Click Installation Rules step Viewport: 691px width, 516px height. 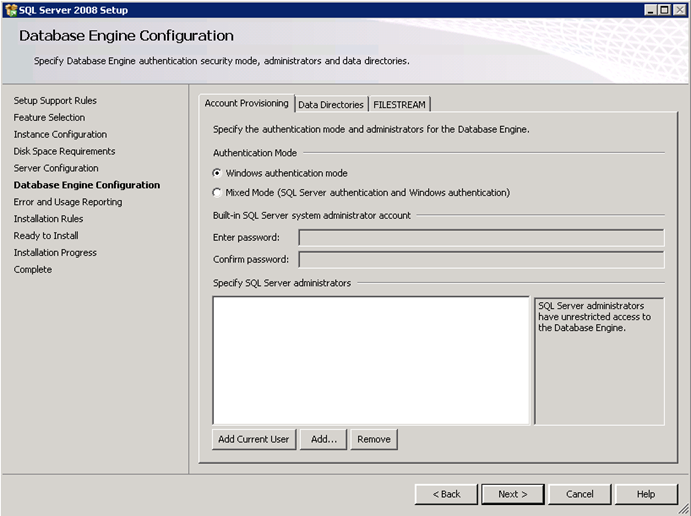coord(48,219)
